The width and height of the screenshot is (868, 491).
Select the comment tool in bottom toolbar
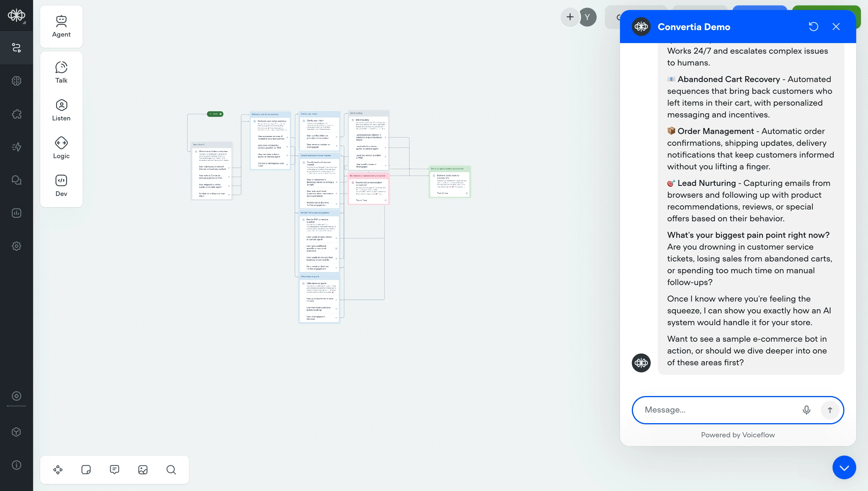114,469
